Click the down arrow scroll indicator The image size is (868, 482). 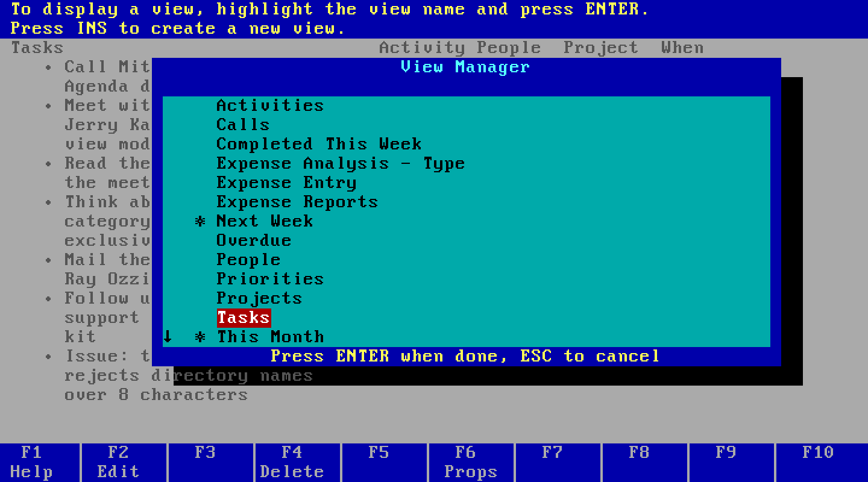[x=168, y=337]
